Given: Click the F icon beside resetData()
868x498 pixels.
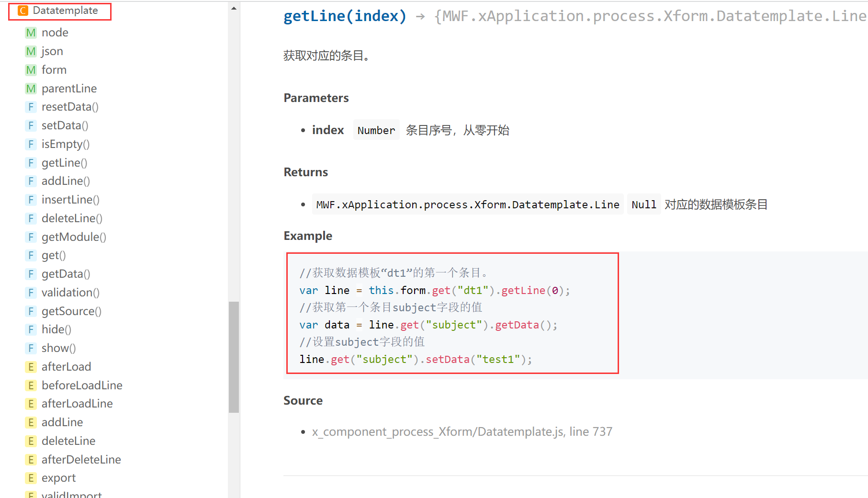Looking at the screenshot, I should 31,107.
